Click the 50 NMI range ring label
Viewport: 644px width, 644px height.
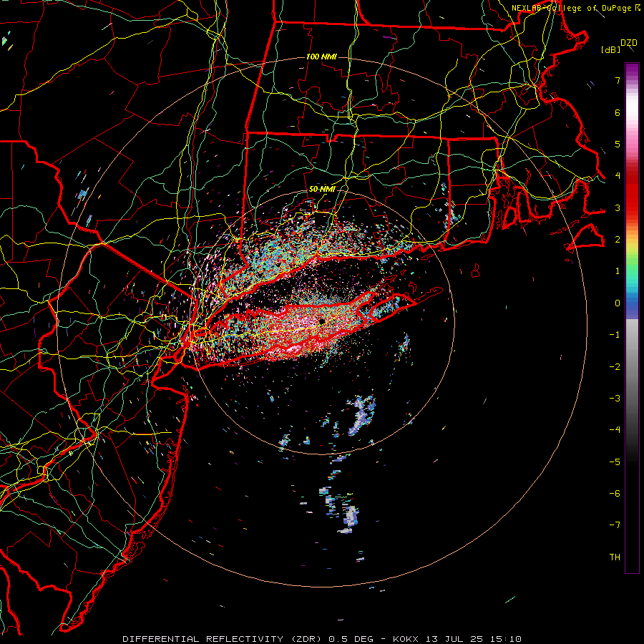(322, 189)
